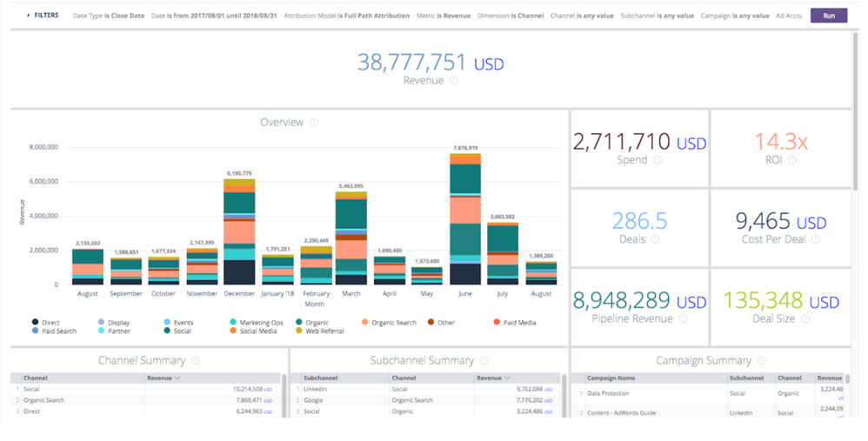Click the Paid Media legend color dot

[x=497, y=323]
